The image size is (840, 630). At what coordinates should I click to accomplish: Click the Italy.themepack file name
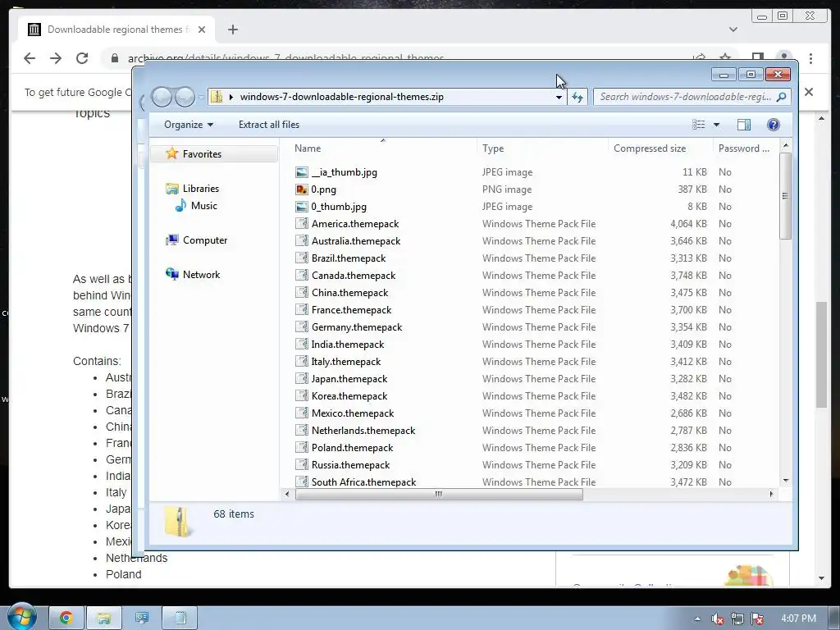(x=346, y=362)
